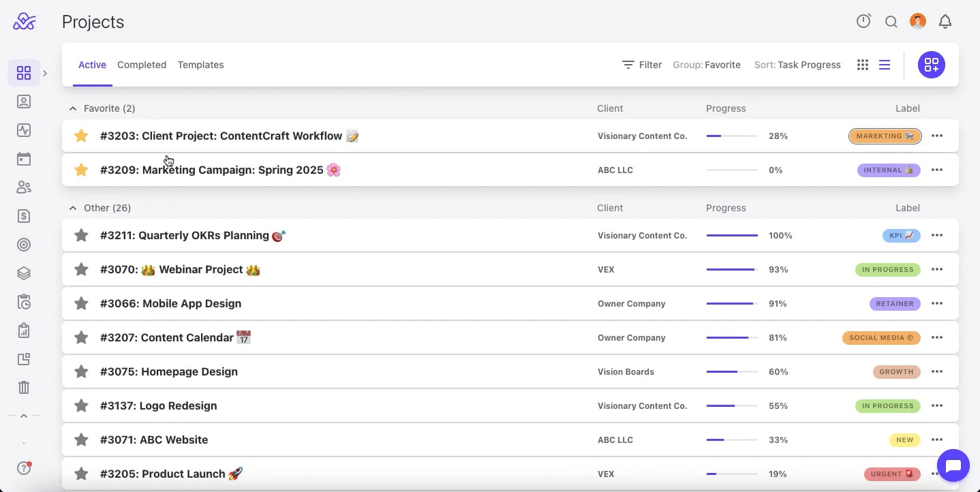Open the activity pulse icon in the sidebar
The height and width of the screenshot is (492, 980).
tap(24, 130)
